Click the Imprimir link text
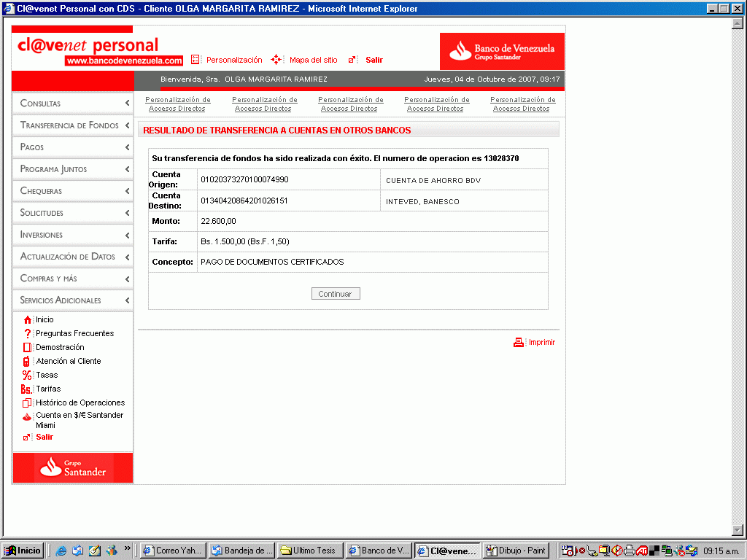Image resolution: width=747 pixels, height=560 pixels. (x=542, y=342)
